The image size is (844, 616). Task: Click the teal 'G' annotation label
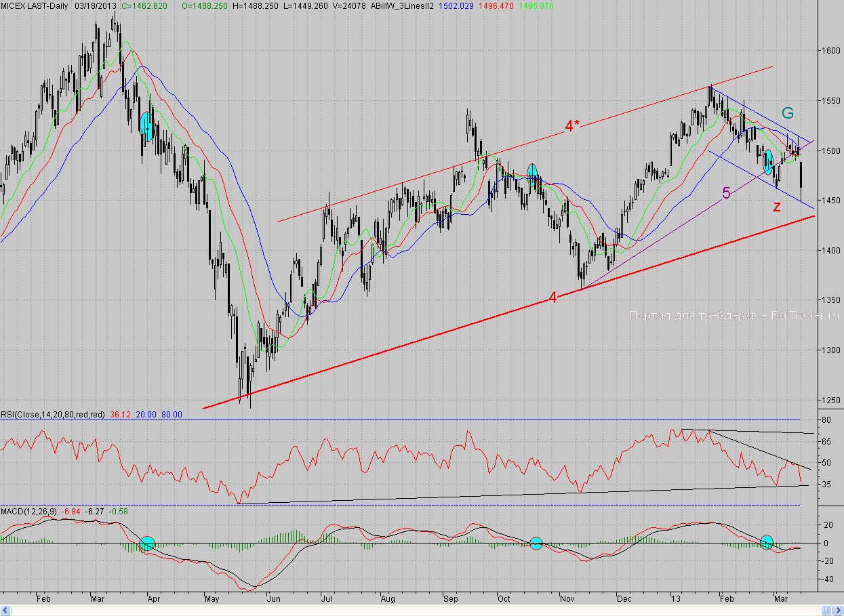point(788,113)
